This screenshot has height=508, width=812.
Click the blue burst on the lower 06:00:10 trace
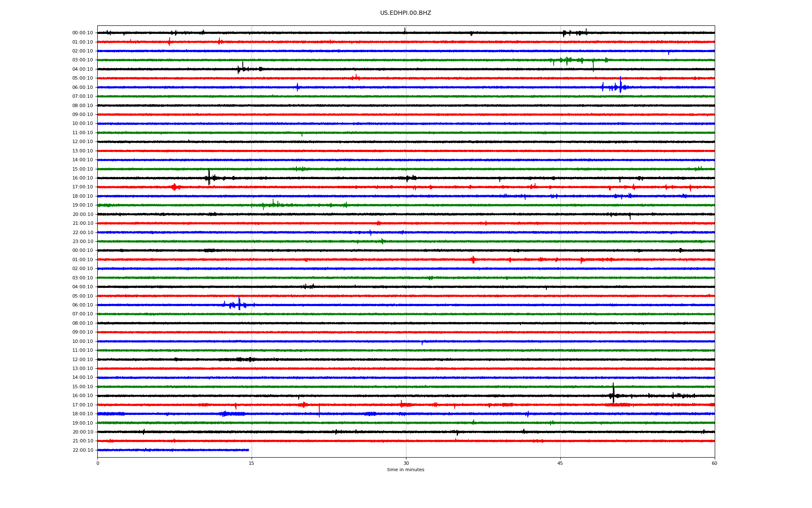[x=239, y=304]
